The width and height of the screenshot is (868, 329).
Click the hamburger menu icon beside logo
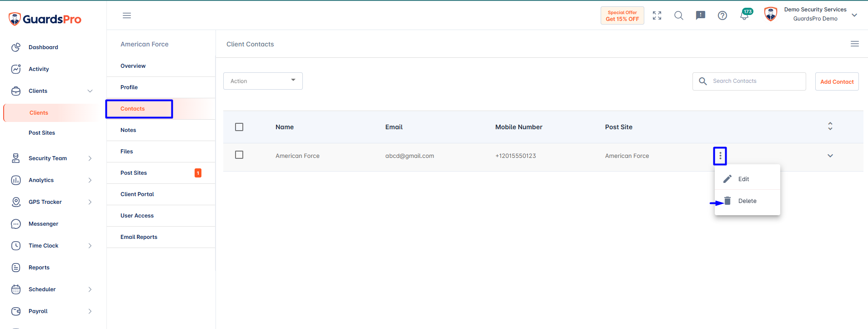[x=127, y=15]
